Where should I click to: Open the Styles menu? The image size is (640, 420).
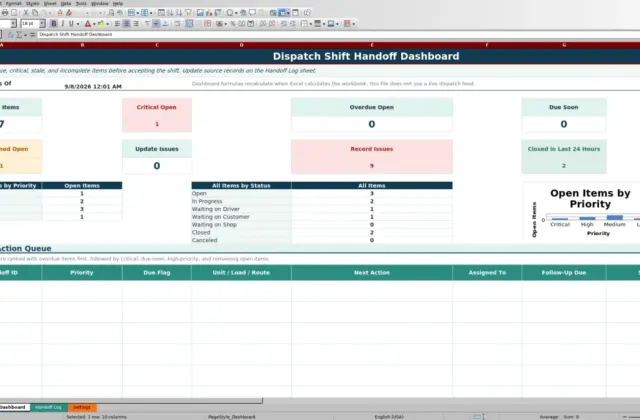[33, 3]
